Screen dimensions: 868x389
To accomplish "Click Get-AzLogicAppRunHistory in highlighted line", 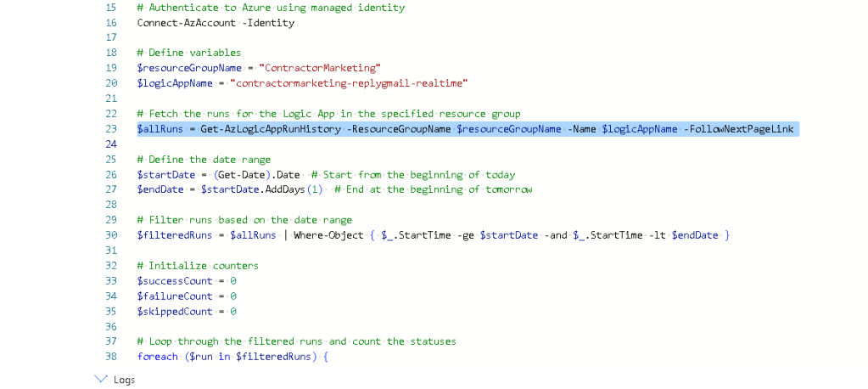I will (270, 129).
